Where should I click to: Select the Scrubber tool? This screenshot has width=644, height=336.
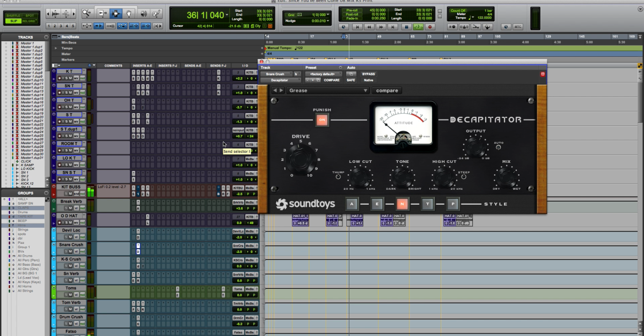point(144,13)
